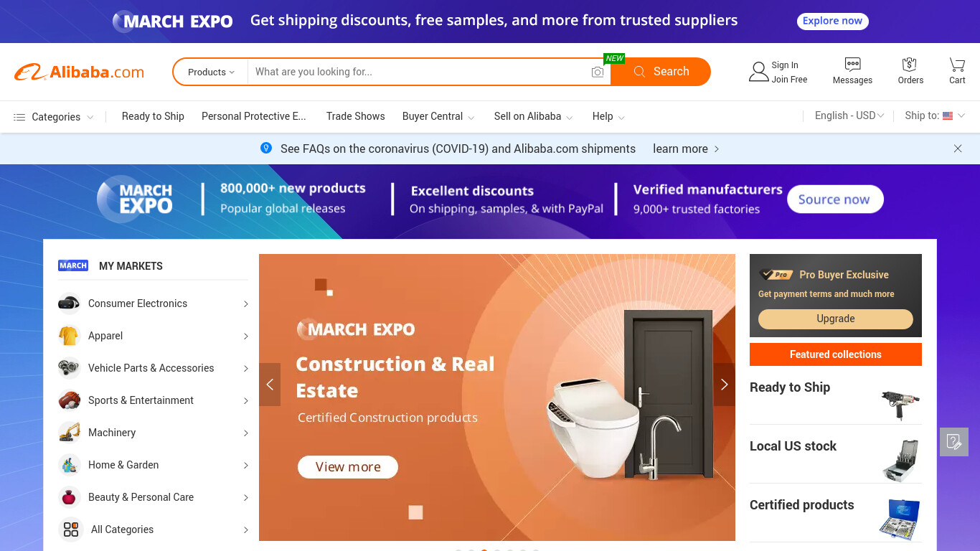Open the Ship to country dropdown
This screenshot has height=551, width=980.
click(x=935, y=116)
